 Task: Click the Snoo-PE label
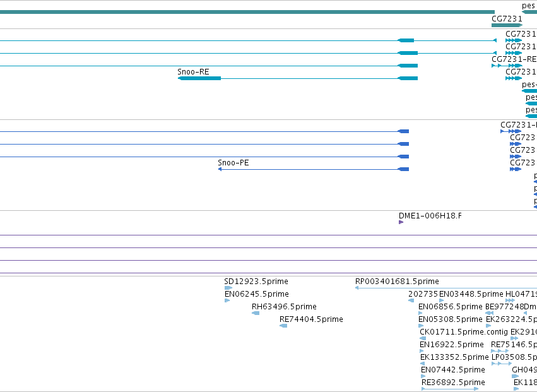click(233, 163)
